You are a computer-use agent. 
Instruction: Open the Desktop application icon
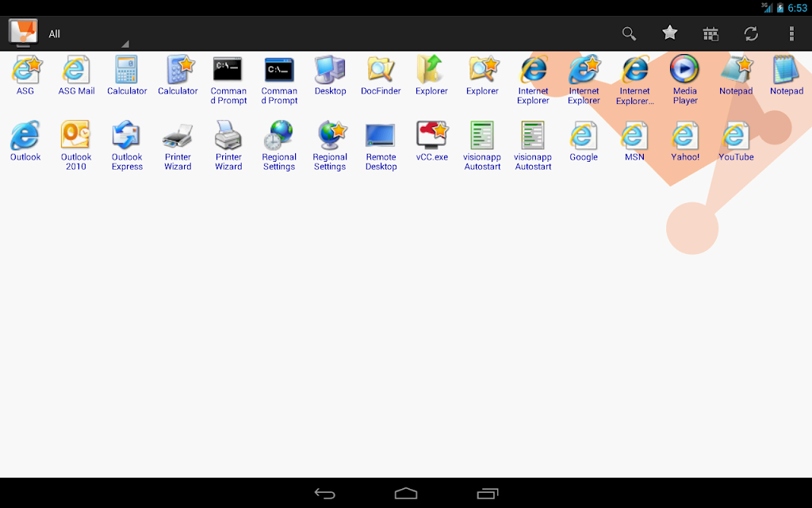330,75
